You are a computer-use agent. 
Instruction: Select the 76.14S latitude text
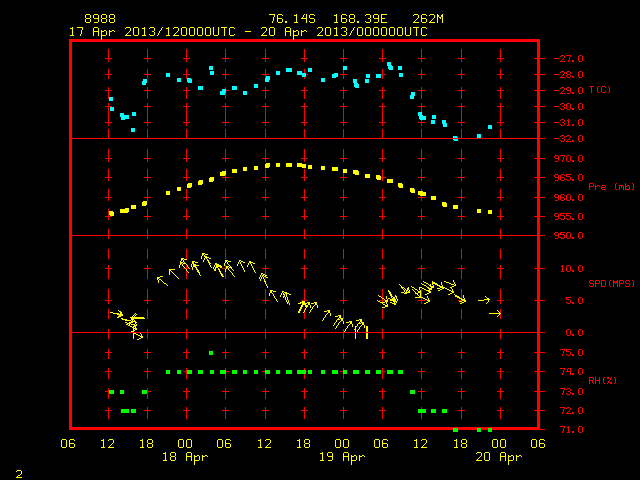coord(292,19)
